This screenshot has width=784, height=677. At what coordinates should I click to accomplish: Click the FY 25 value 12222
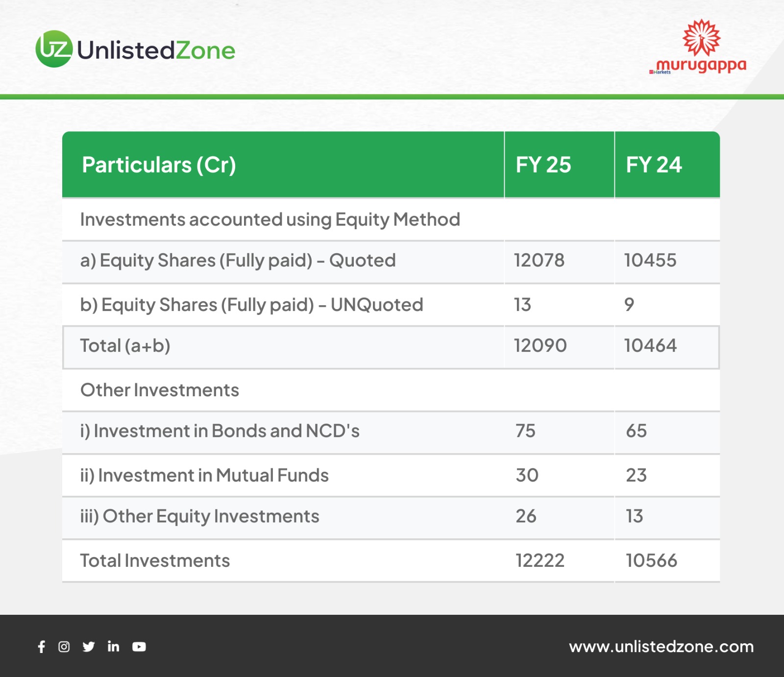coord(540,560)
